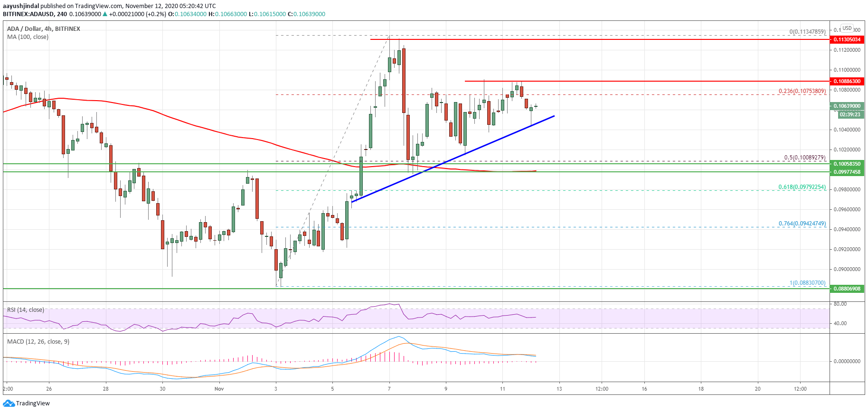868x412 pixels.
Task: Click the TradingView logo icon
Action: pos(9,403)
